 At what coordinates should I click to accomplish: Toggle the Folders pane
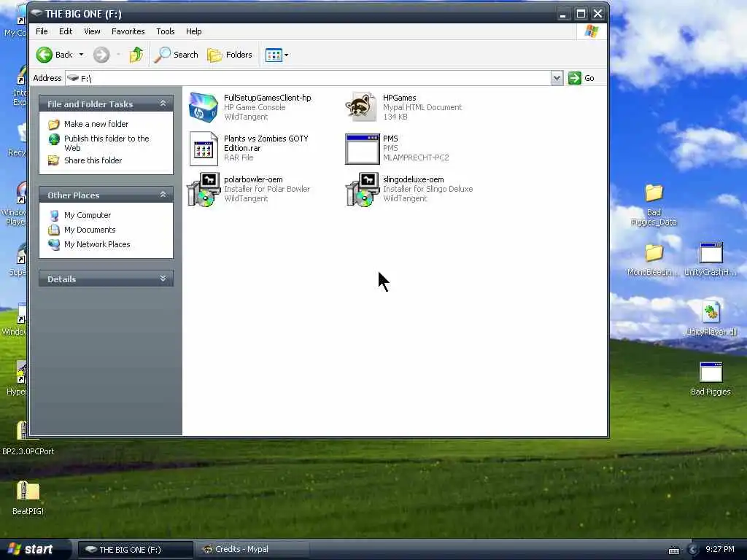(230, 55)
